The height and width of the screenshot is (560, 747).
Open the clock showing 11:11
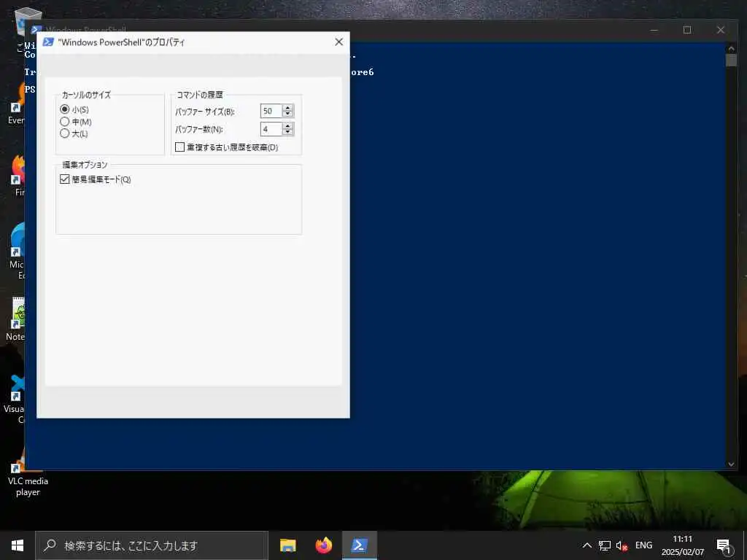click(x=683, y=545)
